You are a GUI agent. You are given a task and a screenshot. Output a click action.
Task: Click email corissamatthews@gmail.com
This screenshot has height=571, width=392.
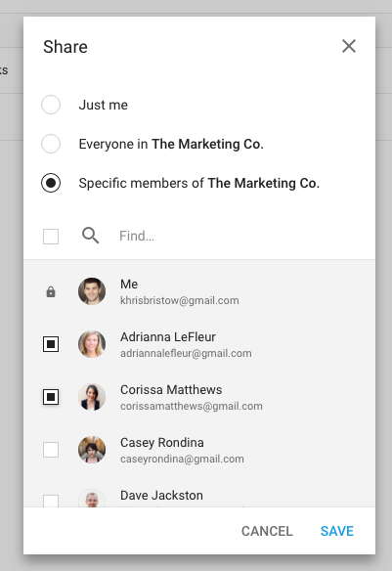pos(191,406)
